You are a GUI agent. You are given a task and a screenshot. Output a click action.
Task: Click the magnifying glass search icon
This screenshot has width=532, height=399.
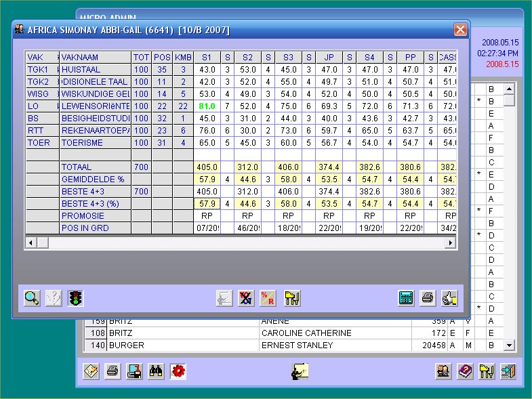(x=32, y=298)
